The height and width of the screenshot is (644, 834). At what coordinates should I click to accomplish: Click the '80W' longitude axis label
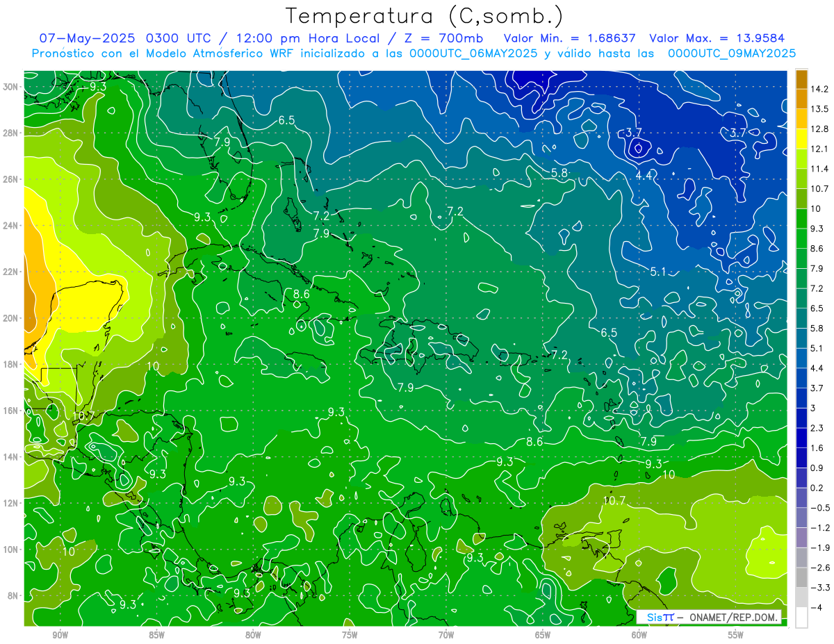(x=253, y=636)
